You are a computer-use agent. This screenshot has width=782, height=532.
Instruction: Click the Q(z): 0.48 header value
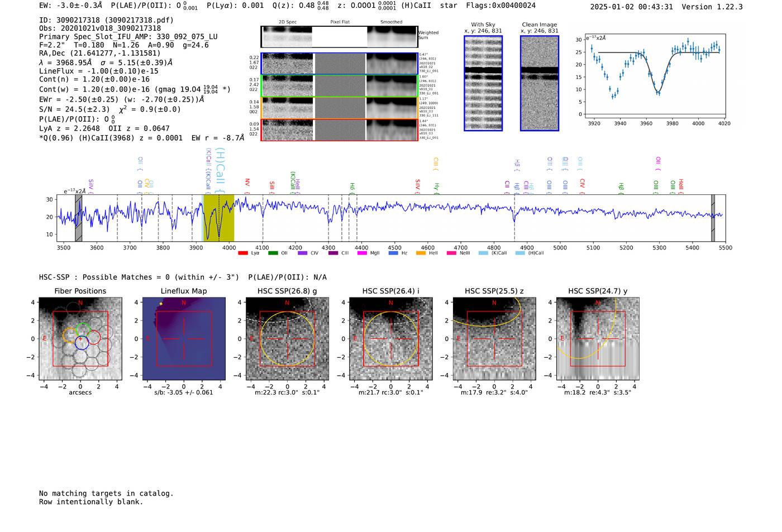click(x=301, y=6)
